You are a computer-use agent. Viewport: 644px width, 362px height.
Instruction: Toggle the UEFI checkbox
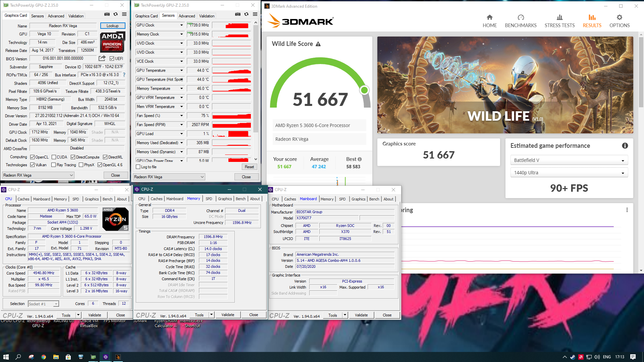(112, 59)
